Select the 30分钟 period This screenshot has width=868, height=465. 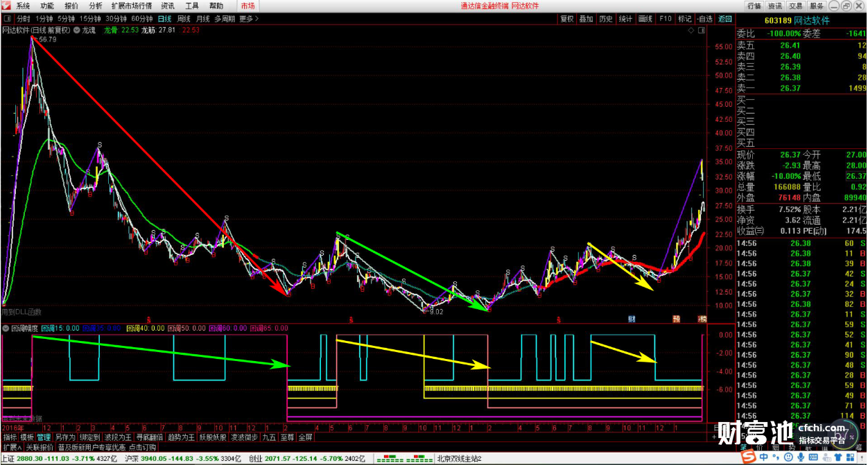(116, 19)
